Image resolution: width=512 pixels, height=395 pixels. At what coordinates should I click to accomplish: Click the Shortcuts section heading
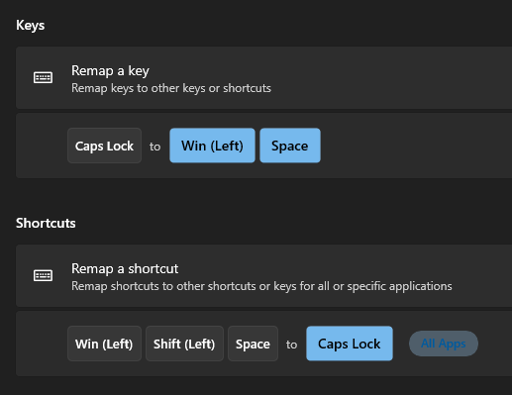[46, 223]
